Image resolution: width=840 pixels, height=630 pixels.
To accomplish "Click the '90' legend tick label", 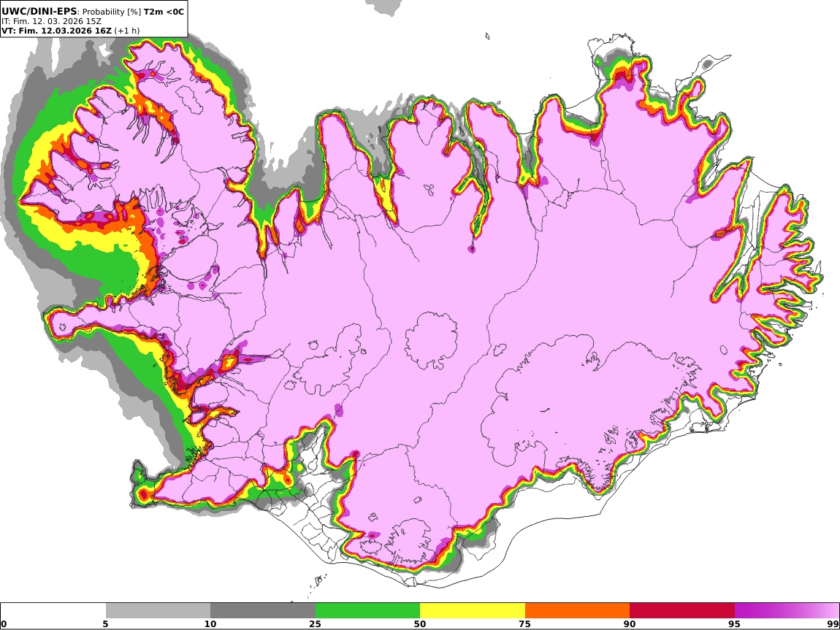I will pos(630,624).
